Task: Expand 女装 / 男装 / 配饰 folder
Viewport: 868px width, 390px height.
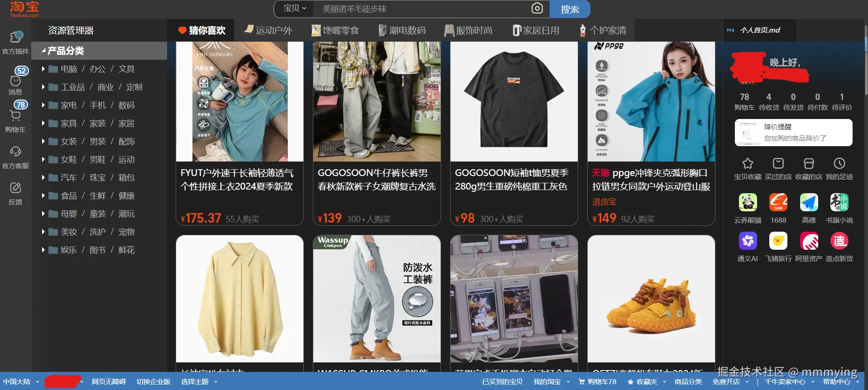Action: [x=43, y=141]
